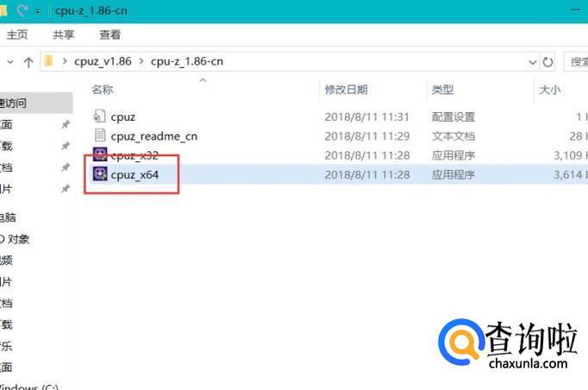Click cpu-z_1.86-cn breadcrumb segment
The width and height of the screenshot is (588, 390).
(x=187, y=61)
